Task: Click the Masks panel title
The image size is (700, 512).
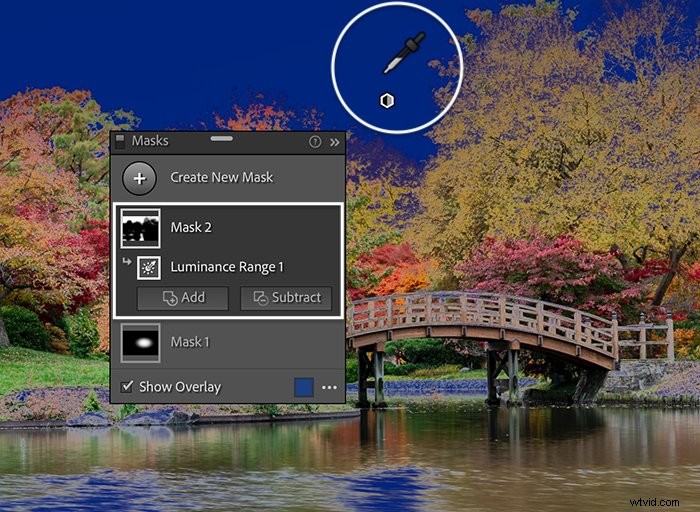Action: [150, 141]
